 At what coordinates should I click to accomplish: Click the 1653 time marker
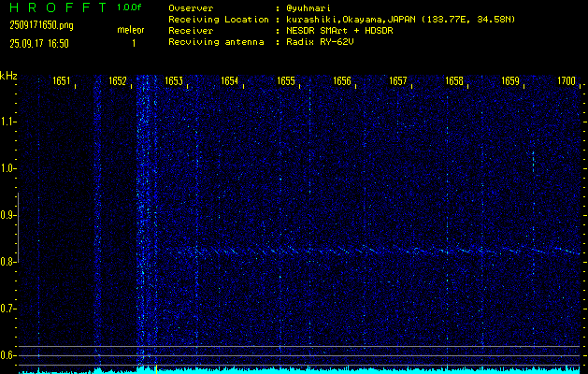[174, 81]
